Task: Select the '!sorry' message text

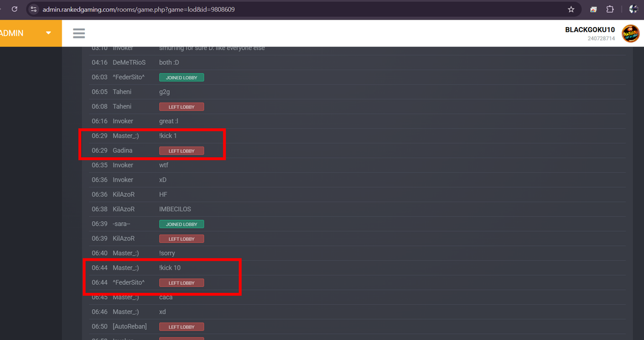Action: click(x=167, y=253)
